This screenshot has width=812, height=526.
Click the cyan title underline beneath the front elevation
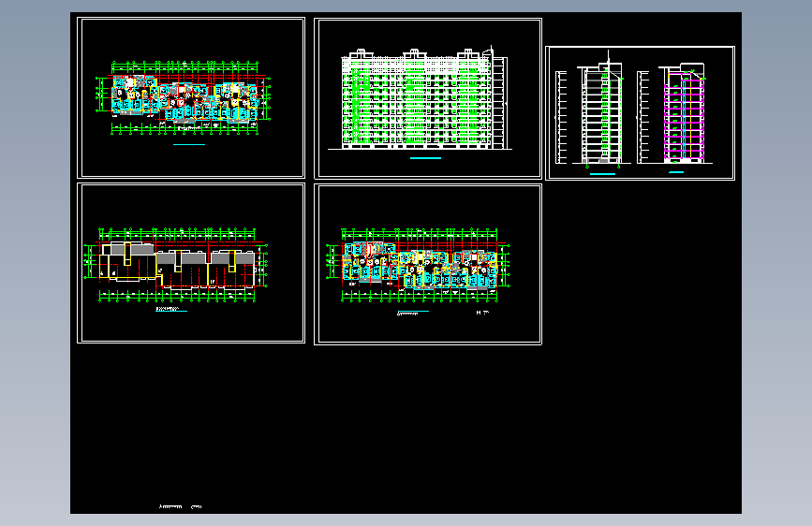point(426,158)
